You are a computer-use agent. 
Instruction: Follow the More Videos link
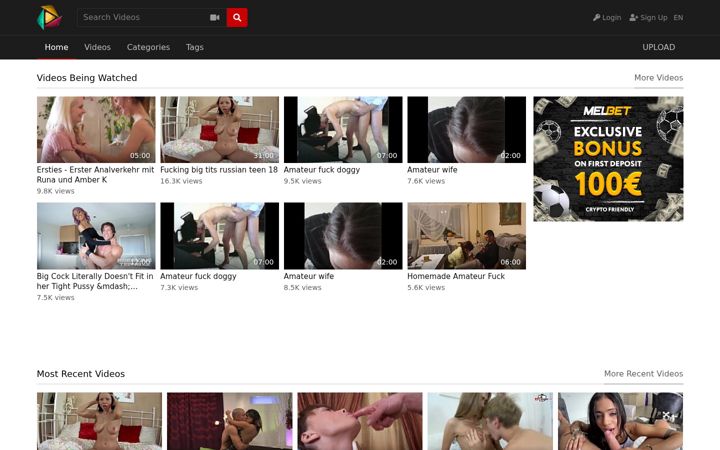(658, 78)
